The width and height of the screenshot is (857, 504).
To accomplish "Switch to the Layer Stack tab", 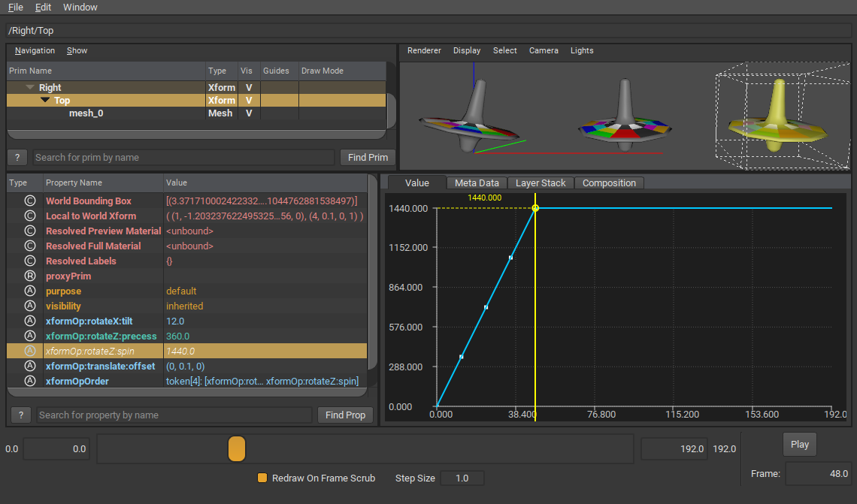I will click(x=541, y=183).
